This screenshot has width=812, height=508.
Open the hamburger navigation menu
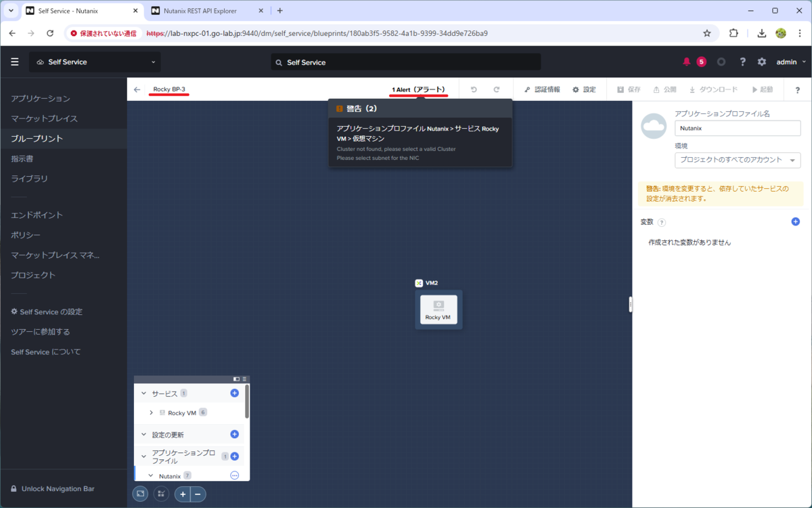[15, 62]
